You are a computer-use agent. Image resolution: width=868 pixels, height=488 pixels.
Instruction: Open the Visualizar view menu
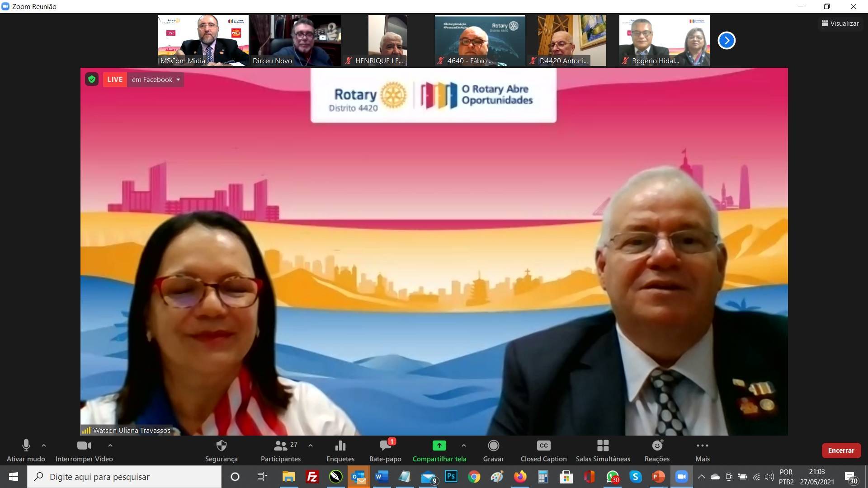pyautogui.click(x=840, y=23)
